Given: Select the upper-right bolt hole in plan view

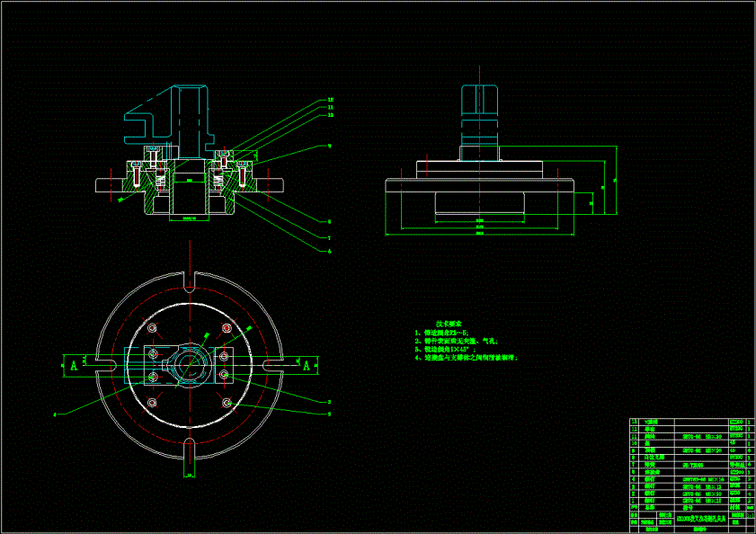Looking at the screenshot, I should click(x=227, y=328).
